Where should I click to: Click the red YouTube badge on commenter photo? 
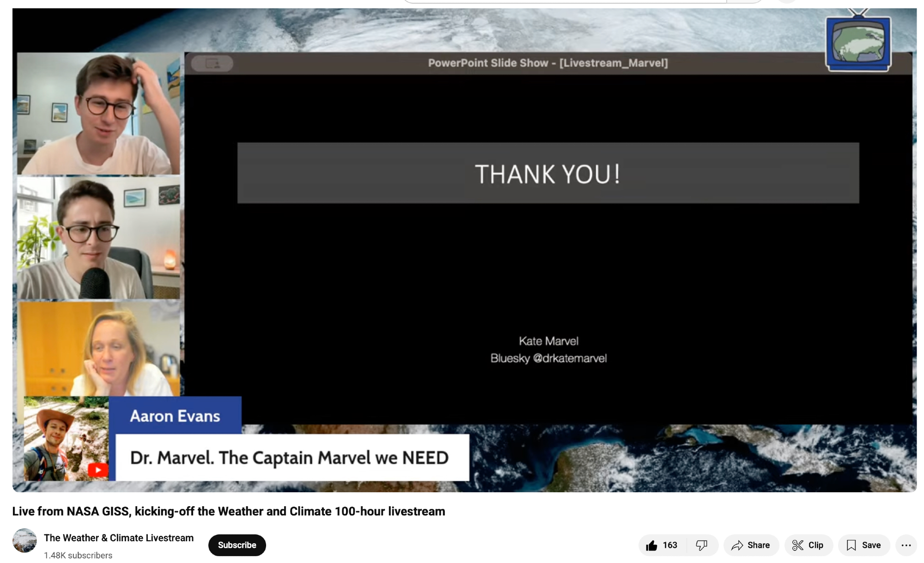point(98,470)
